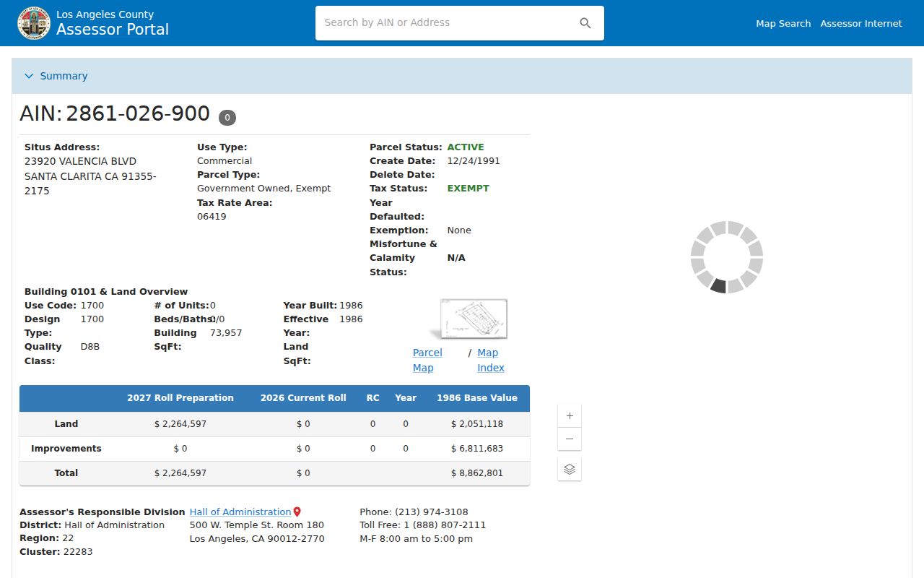Click the Quality Class value D8B
Image resolution: width=924 pixels, height=578 pixels.
90,347
